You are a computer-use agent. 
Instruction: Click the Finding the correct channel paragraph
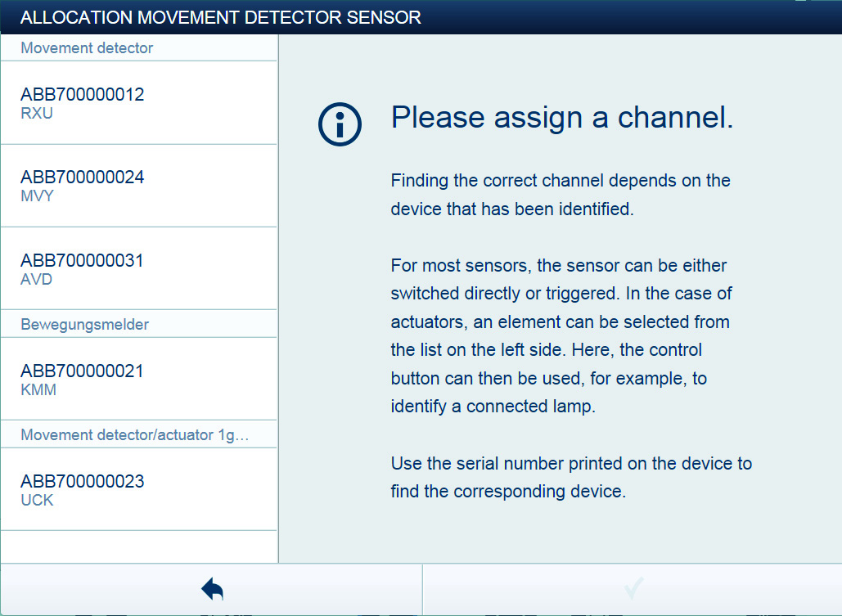(561, 195)
